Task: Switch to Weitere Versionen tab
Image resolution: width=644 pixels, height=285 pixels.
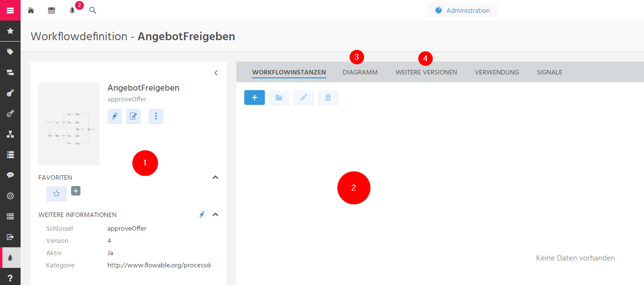Action: [x=426, y=72]
